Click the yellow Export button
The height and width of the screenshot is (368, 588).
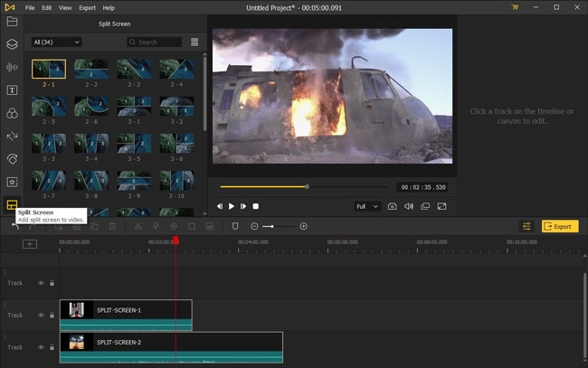coord(560,226)
